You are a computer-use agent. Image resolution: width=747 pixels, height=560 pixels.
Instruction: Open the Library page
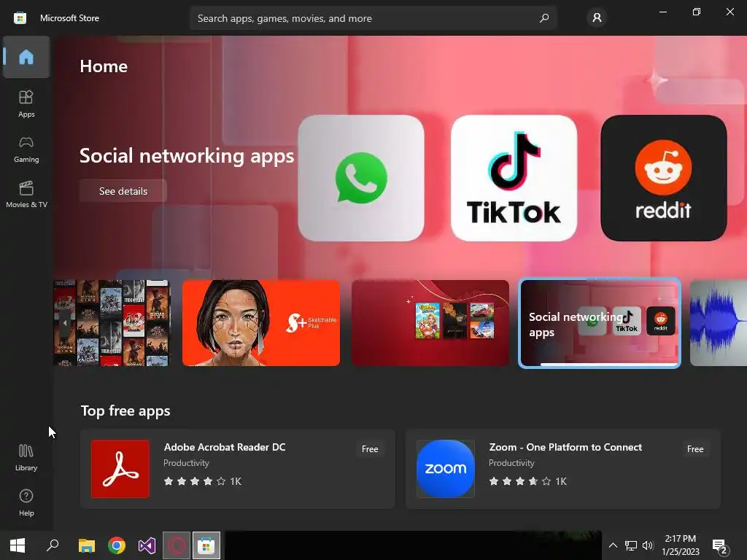pos(26,458)
